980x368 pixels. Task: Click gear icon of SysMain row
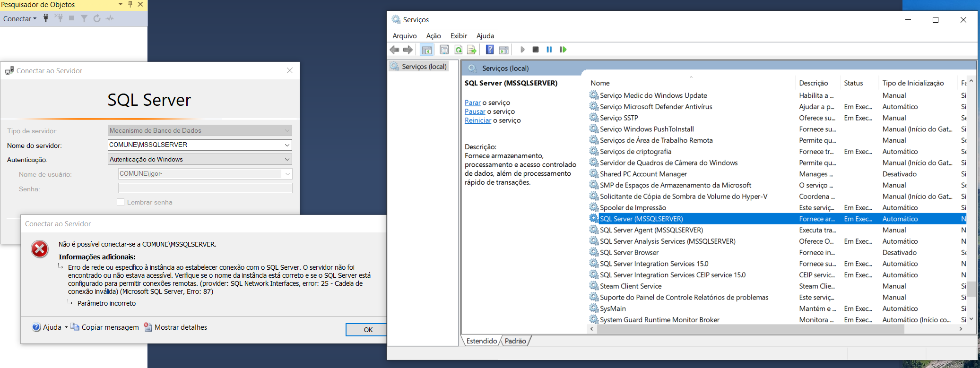(594, 308)
